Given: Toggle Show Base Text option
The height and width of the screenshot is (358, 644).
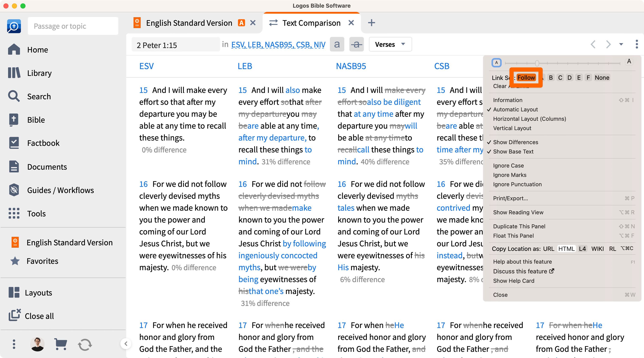Looking at the screenshot, I should tap(513, 151).
